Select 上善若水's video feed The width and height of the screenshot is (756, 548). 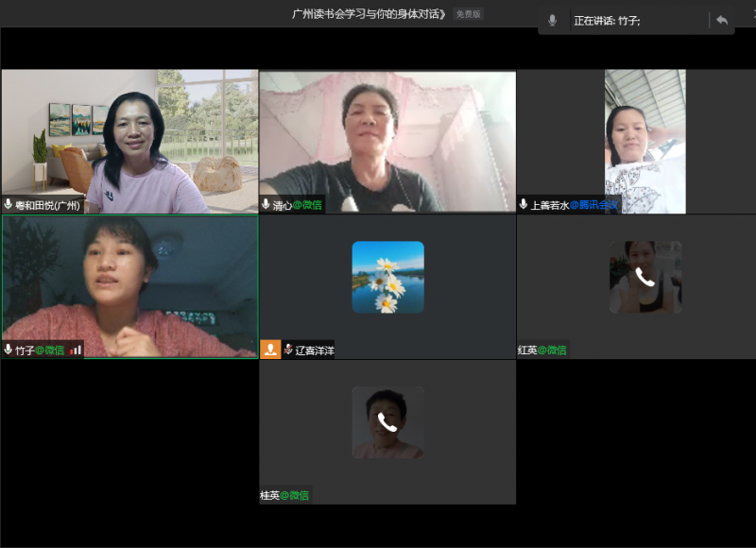[645, 142]
